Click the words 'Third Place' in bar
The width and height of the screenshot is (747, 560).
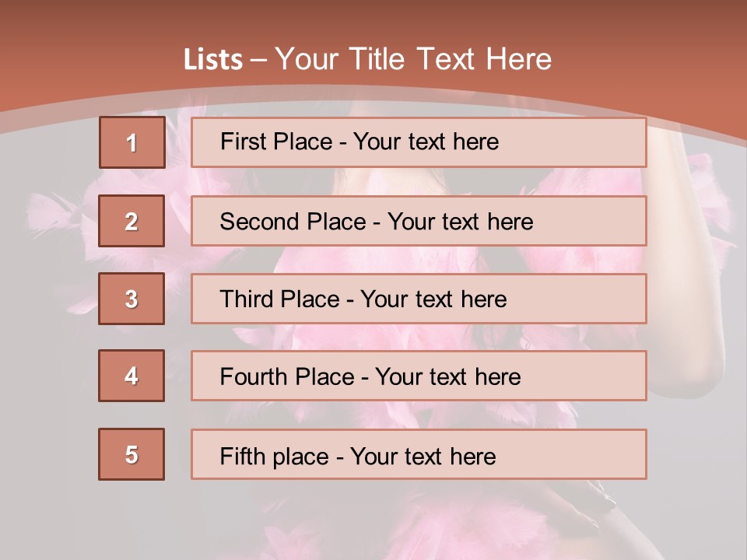pos(279,299)
